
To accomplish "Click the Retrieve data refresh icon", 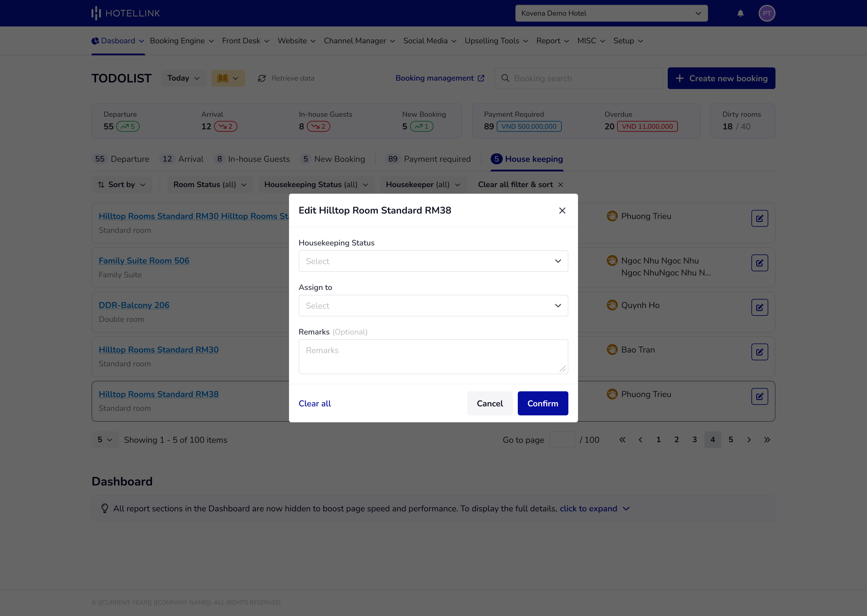I will pyautogui.click(x=262, y=78).
